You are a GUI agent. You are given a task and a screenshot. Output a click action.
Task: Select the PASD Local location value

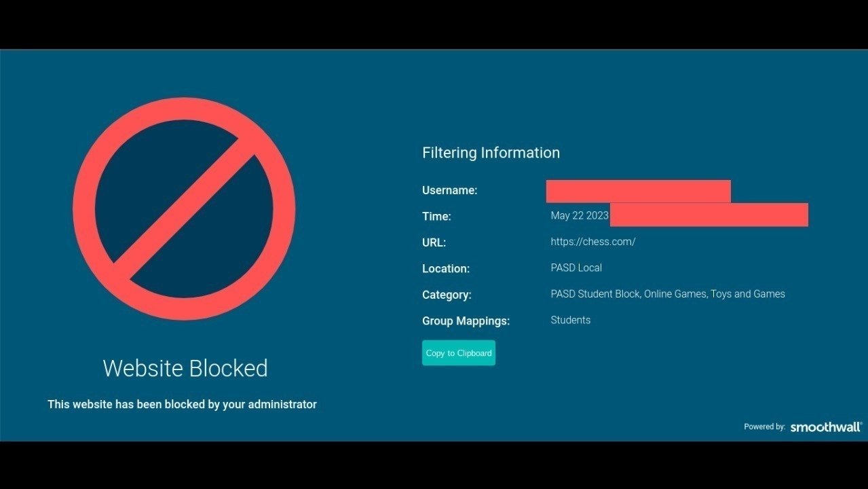point(576,268)
